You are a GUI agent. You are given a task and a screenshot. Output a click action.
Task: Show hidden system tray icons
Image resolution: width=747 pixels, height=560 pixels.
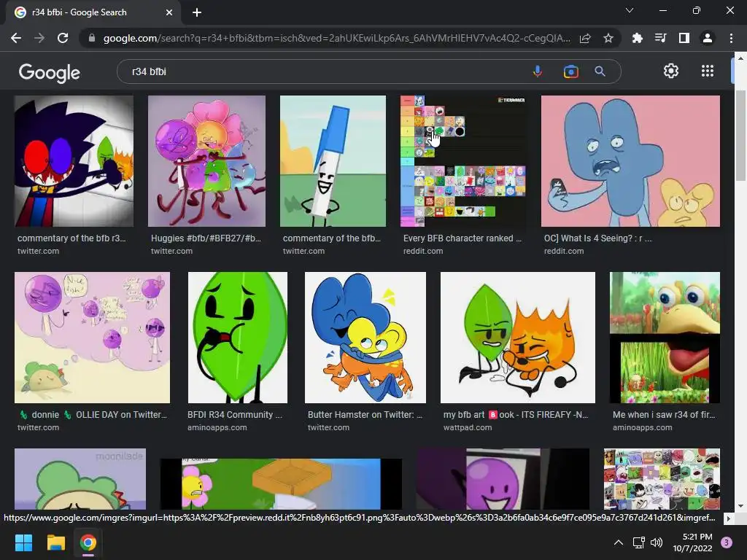(x=619, y=542)
